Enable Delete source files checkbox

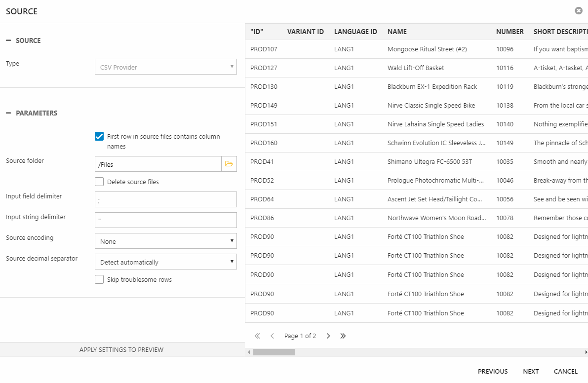pyautogui.click(x=99, y=182)
